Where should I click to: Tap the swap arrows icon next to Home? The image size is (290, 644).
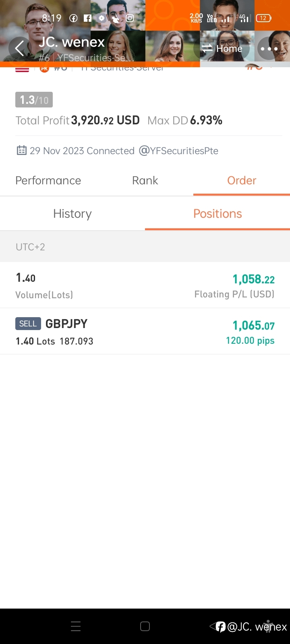207,49
